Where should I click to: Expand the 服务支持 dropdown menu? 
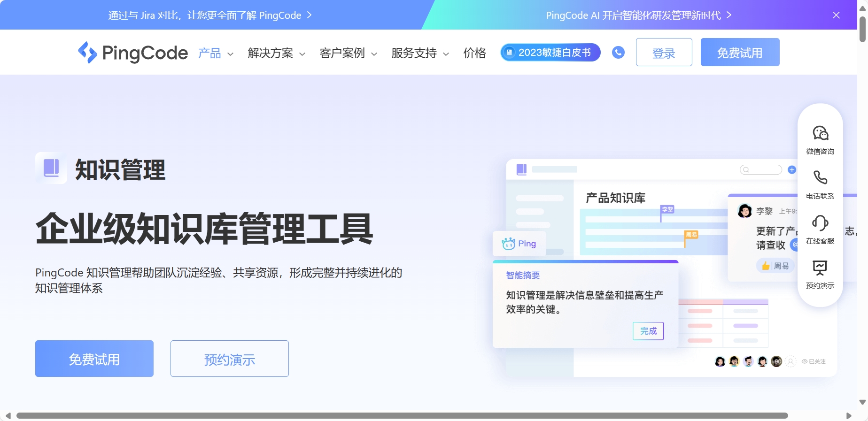[x=420, y=53]
